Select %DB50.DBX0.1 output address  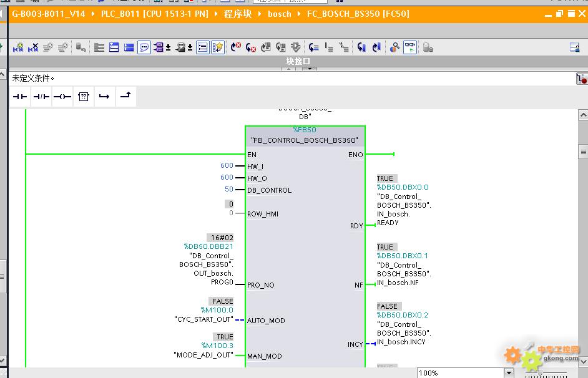pos(402,256)
